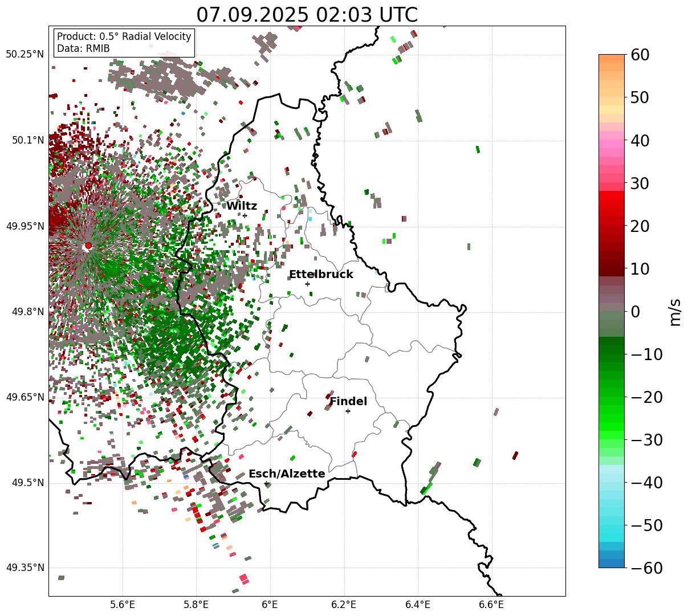The width and height of the screenshot is (688, 616).
Task: Click the plot title 07.09.2025 02:03 UTC
Action: tap(307, 14)
